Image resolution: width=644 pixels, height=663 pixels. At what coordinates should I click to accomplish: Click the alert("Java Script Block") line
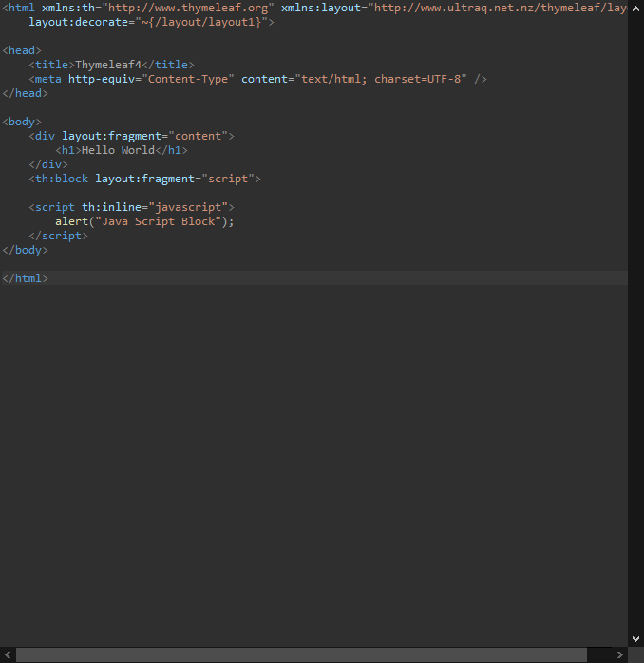coord(144,221)
